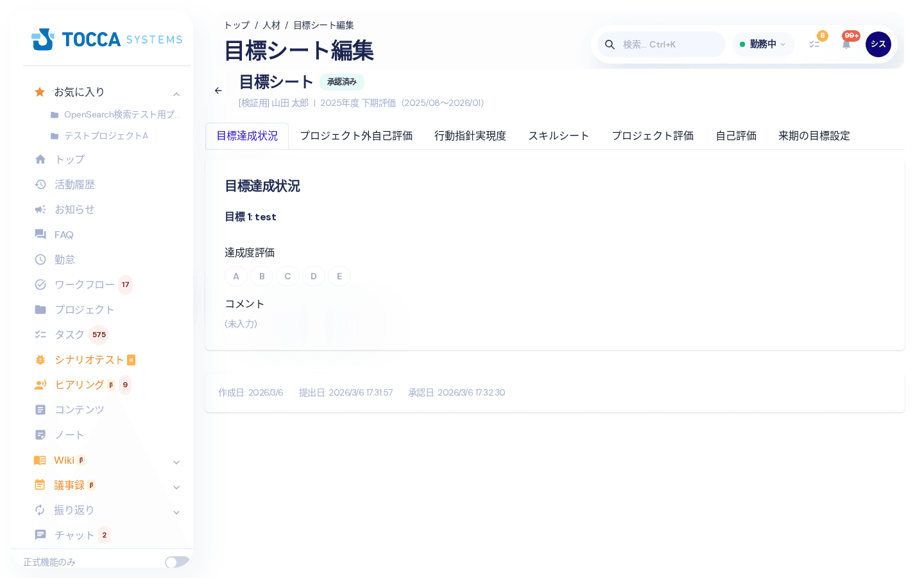
Task: Collapse the お気に入り section chevron
Action: coord(176,94)
